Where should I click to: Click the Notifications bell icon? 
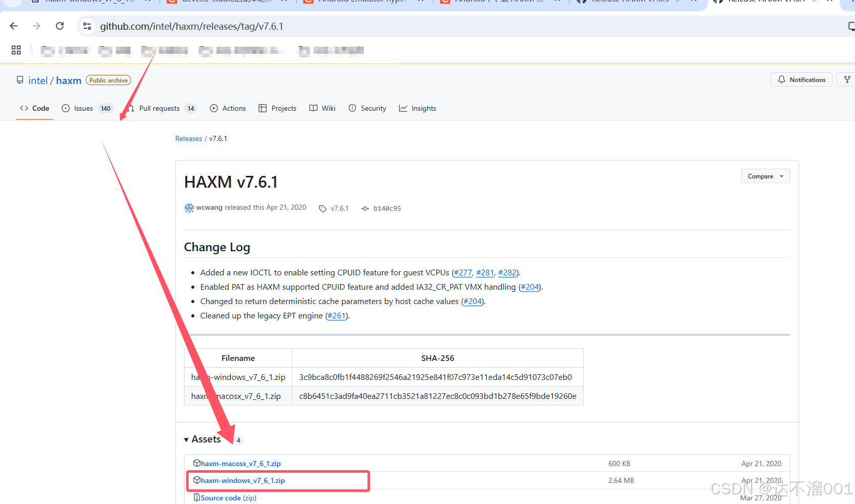[x=782, y=79]
